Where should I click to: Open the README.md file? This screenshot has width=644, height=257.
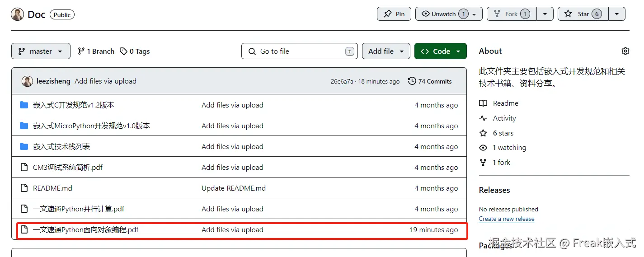(52, 188)
